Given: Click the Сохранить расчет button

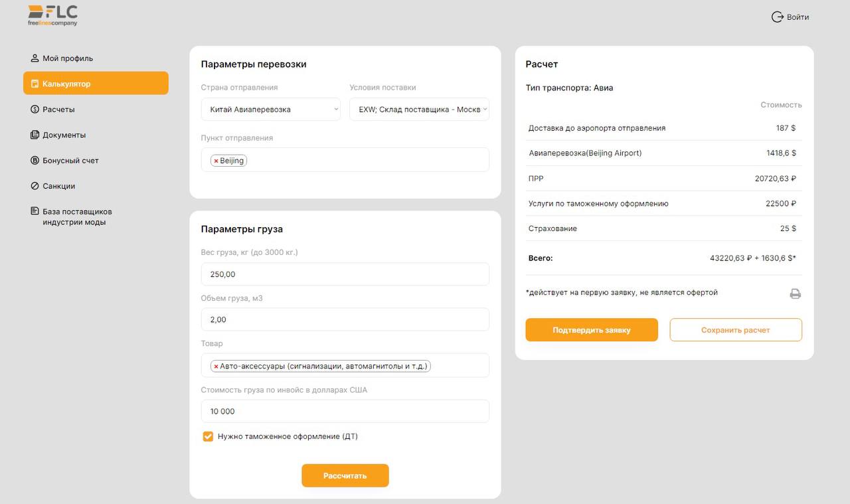Looking at the screenshot, I should click(735, 330).
